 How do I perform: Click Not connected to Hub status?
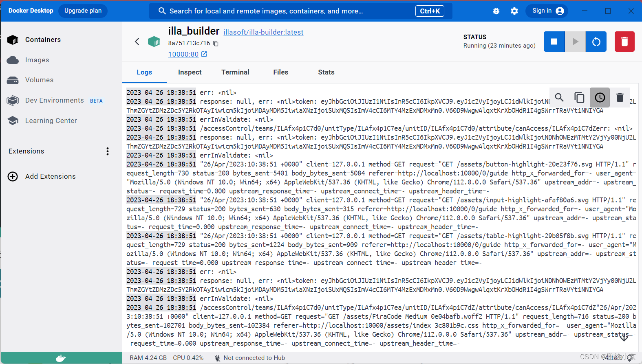(250, 358)
